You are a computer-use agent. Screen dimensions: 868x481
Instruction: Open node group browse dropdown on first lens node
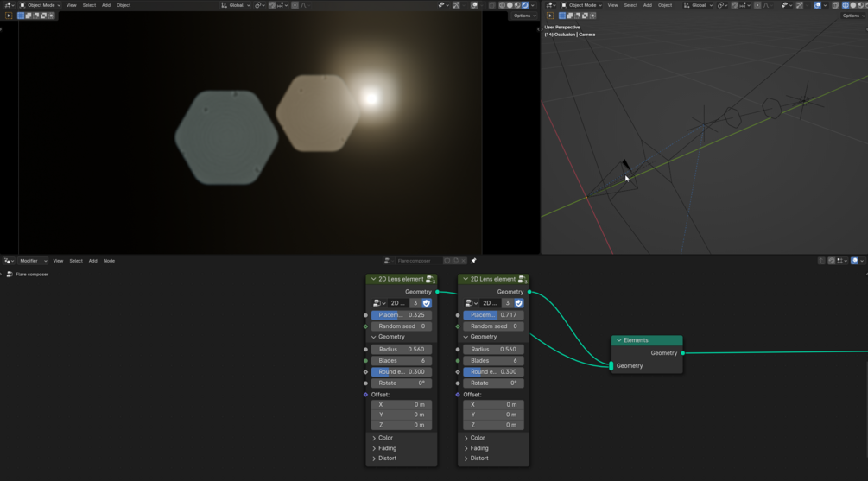[379, 303]
